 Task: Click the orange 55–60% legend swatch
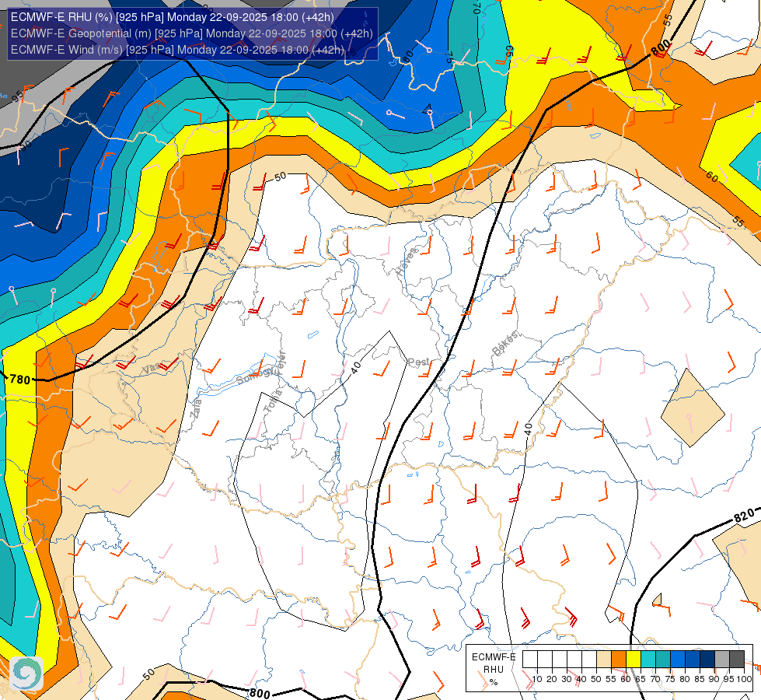pos(618,660)
